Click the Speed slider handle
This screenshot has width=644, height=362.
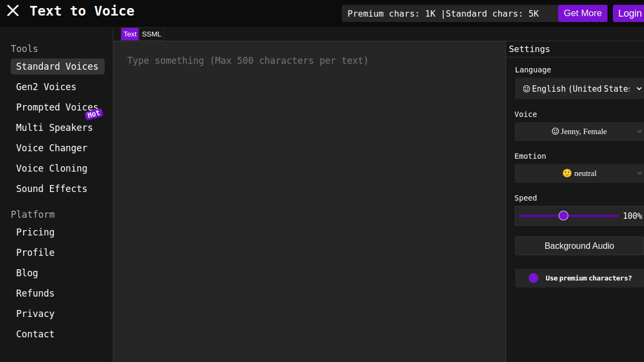click(x=563, y=216)
